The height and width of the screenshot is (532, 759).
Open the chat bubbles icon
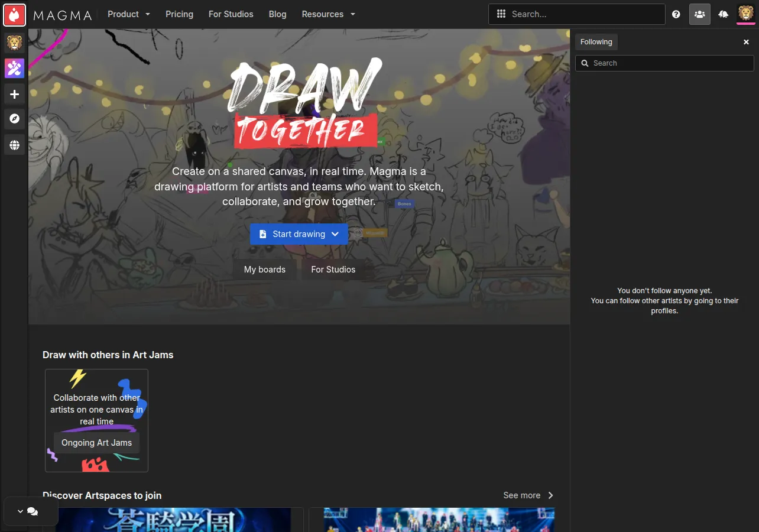33,511
